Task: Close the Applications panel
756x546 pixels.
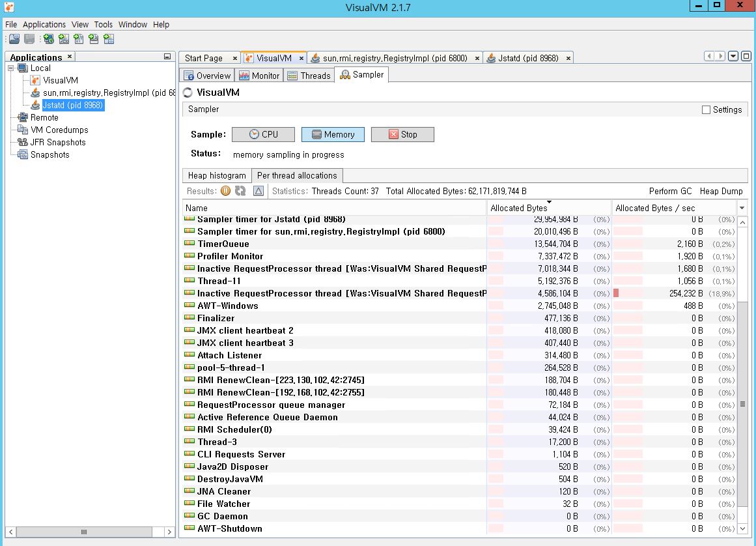Action: [x=70, y=57]
